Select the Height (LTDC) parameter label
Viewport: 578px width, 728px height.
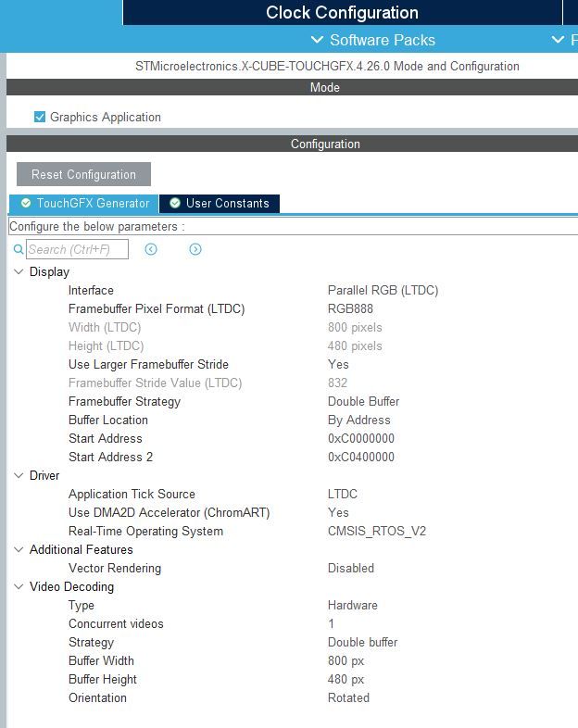(106, 345)
